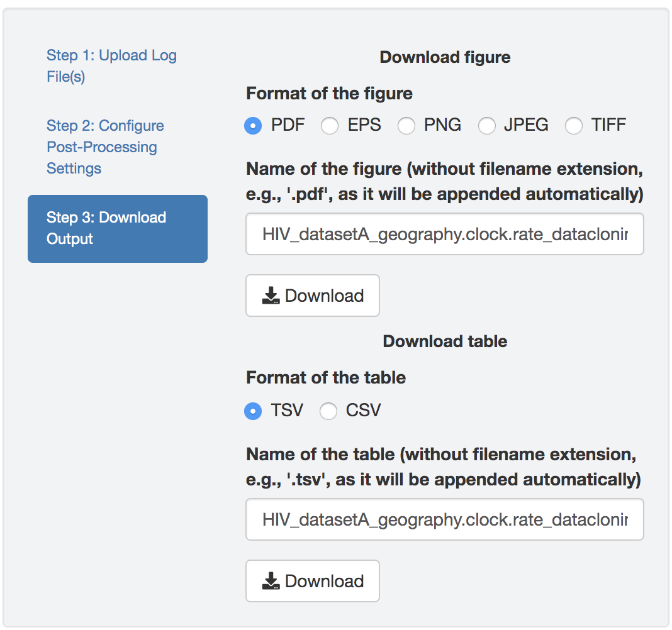Download the table file
This screenshot has width=672, height=630.
[x=313, y=580]
